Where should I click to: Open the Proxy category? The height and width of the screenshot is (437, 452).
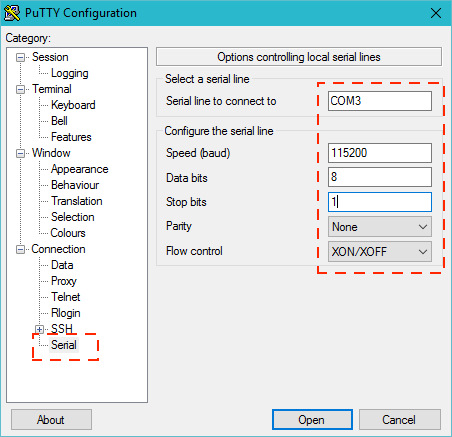[64, 281]
